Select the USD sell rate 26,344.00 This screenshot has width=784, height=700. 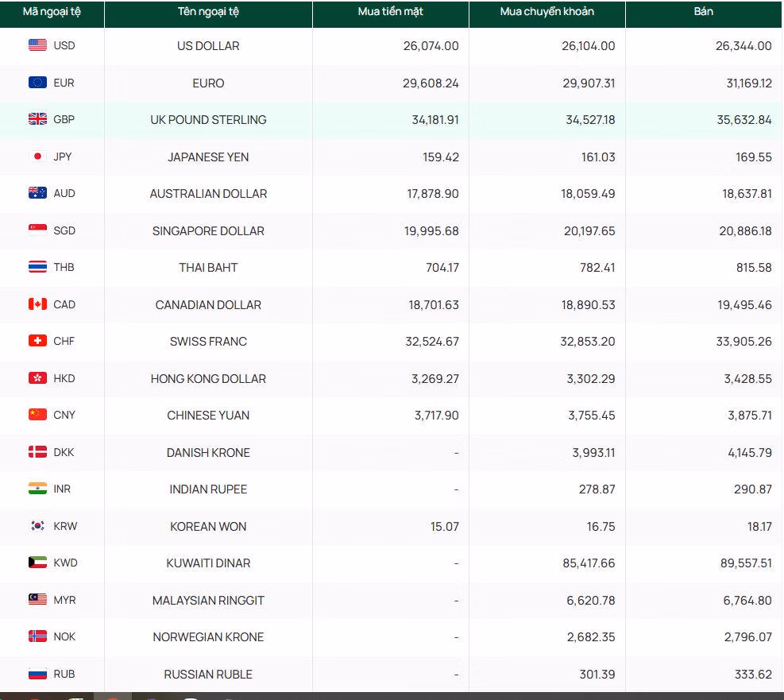[x=743, y=46]
